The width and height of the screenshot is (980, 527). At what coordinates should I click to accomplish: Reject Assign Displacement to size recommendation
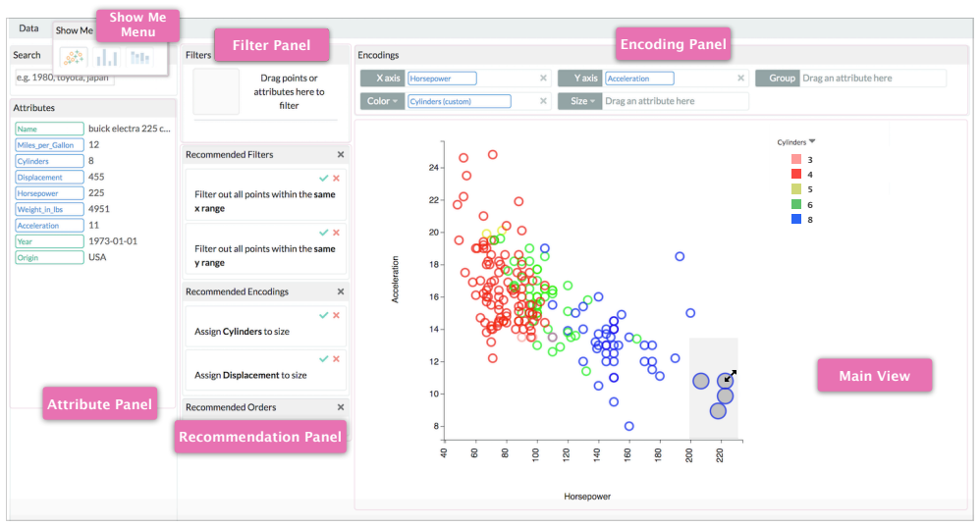click(336, 359)
